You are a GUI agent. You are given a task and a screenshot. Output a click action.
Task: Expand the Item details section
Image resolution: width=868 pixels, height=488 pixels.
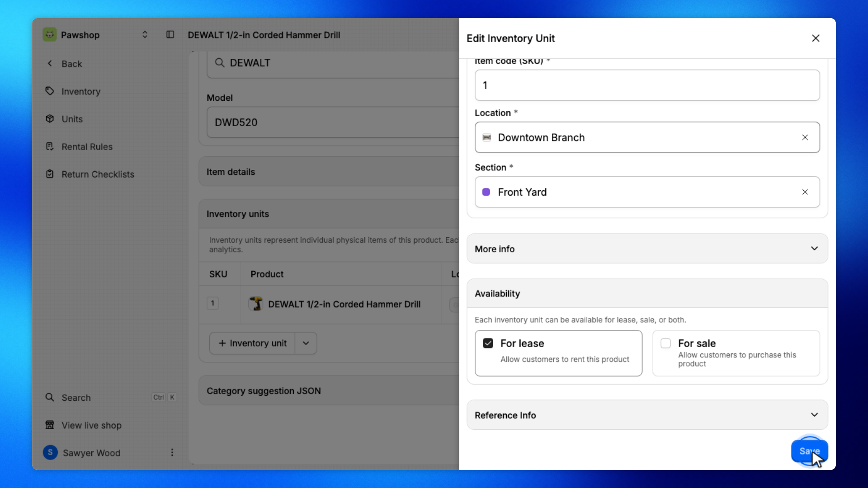[x=329, y=172]
